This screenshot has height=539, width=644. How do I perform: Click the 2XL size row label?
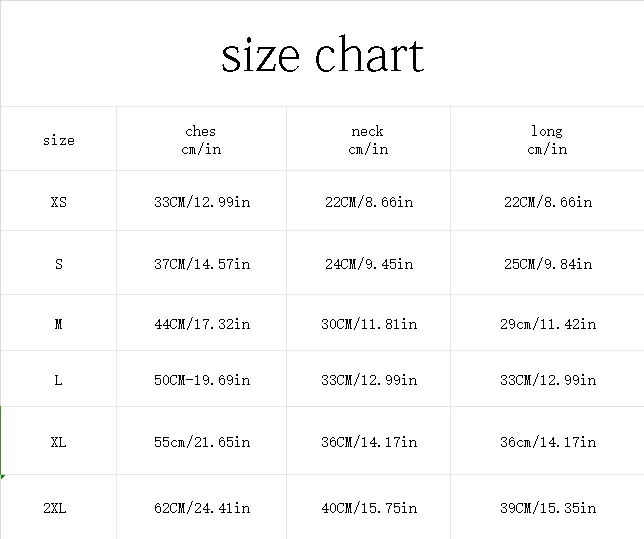(55, 508)
